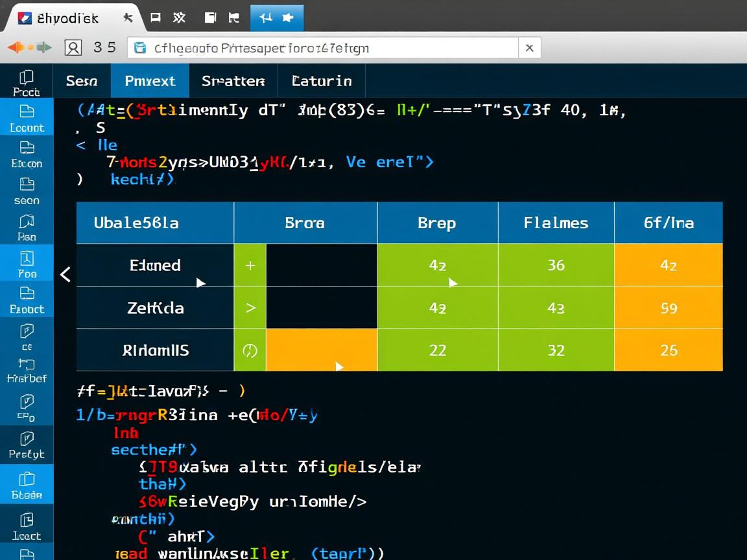Select the orange cell in RidomIIS row

(x=322, y=350)
